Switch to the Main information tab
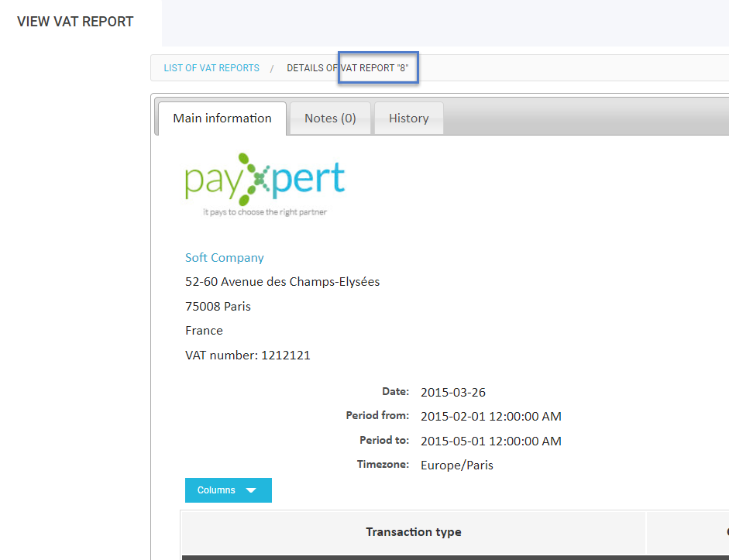This screenshot has height=560, width=729. click(222, 119)
